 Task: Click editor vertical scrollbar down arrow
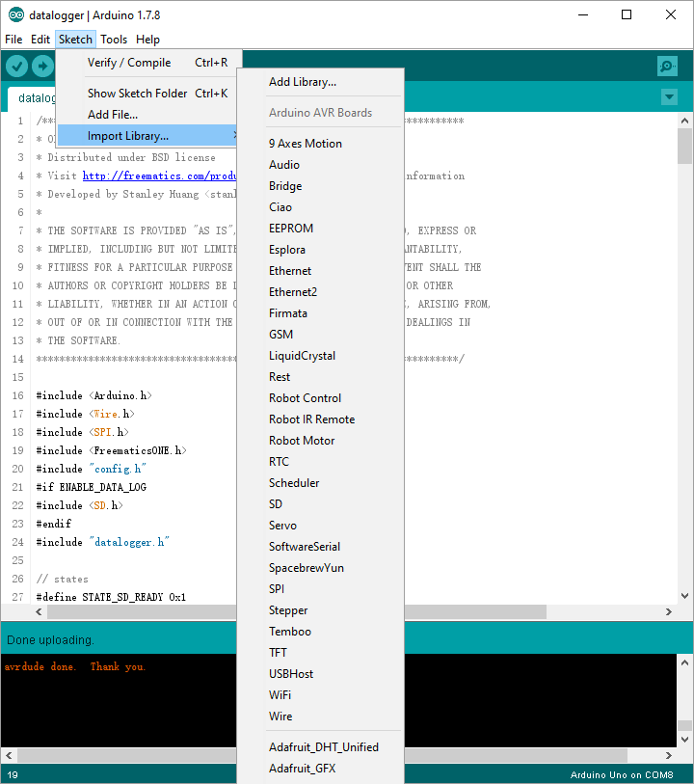(x=685, y=596)
